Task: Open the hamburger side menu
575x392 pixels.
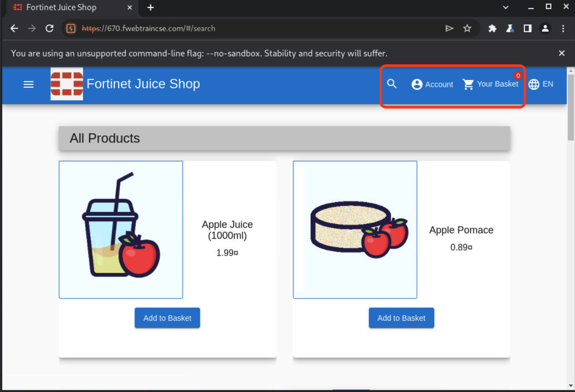Action: [29, 84]
